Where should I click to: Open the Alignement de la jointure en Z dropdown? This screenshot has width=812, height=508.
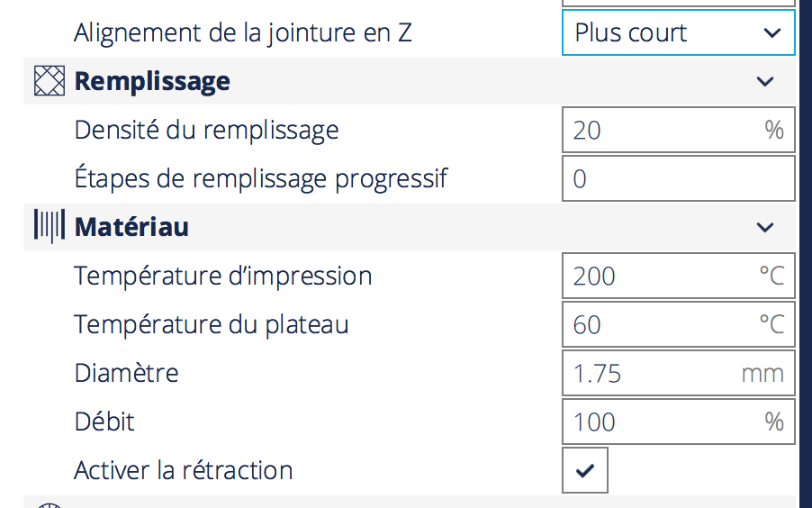(x=679, y=32)
